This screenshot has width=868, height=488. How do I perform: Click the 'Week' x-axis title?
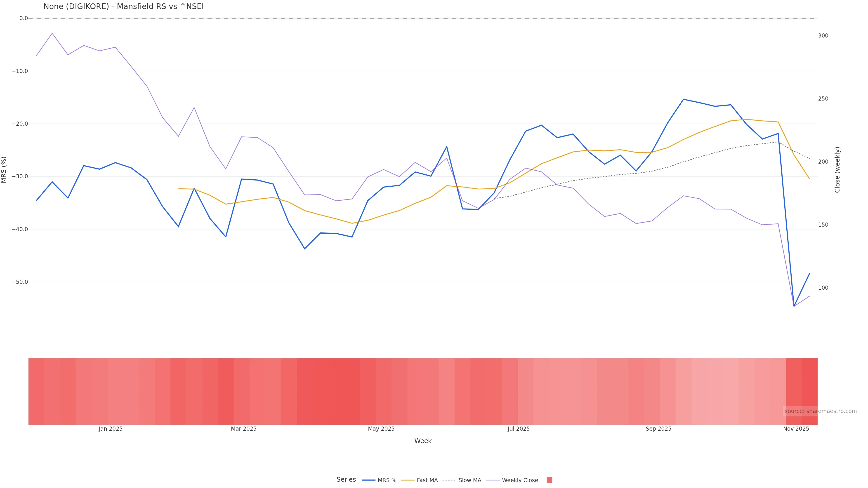pyautogui.click(x=423, y=441)
